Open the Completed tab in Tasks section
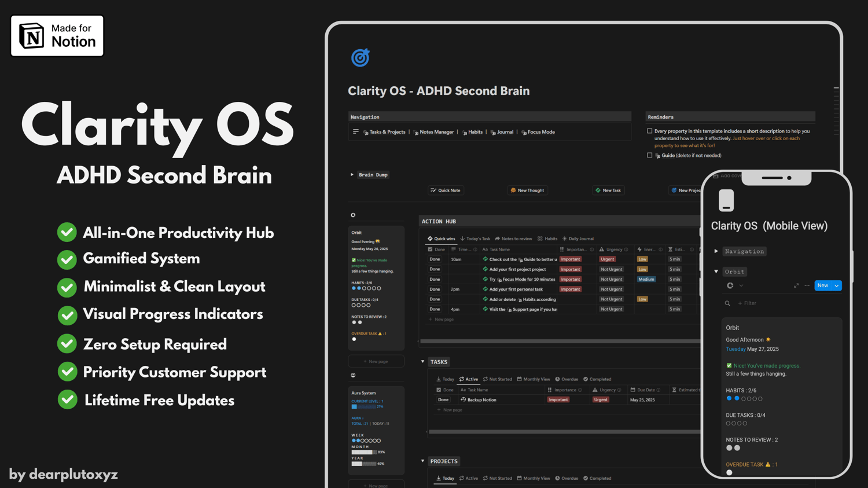The height and width of the screenshot is (488, 868). click(597, 379)
